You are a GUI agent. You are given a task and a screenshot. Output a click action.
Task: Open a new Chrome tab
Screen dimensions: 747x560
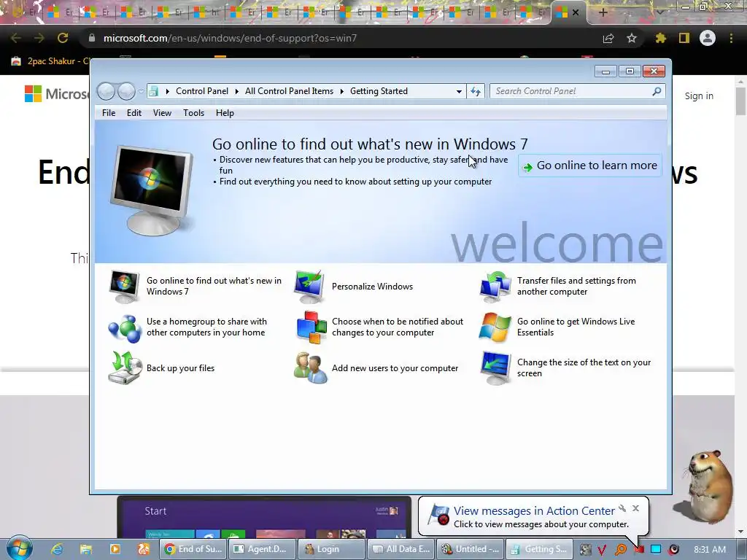coord(603,12)
